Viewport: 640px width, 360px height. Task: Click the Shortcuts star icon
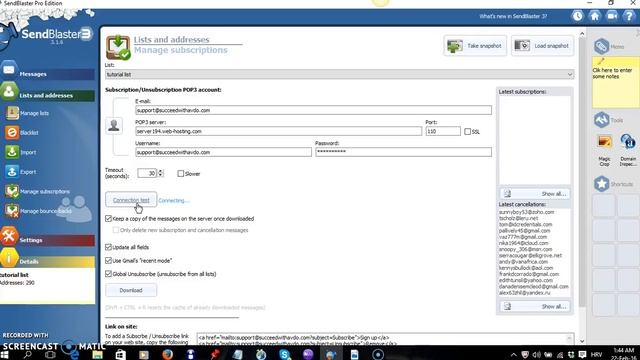coord(601,184)
